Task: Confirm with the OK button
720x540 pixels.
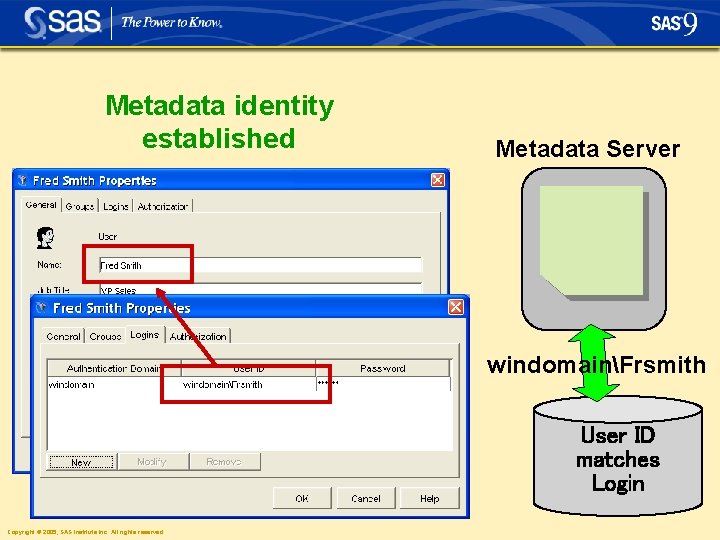Action: click(x=302, y=498)
